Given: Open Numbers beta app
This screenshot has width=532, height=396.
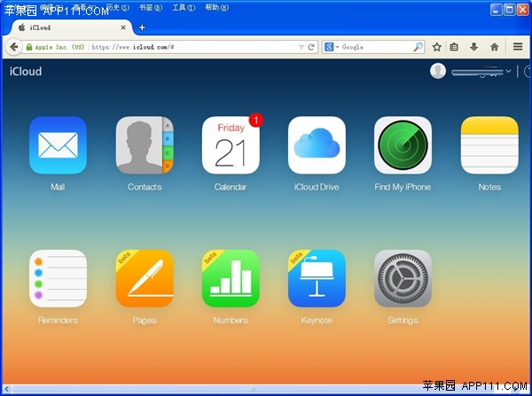Looking at the screenshot, I should [231, 278].
